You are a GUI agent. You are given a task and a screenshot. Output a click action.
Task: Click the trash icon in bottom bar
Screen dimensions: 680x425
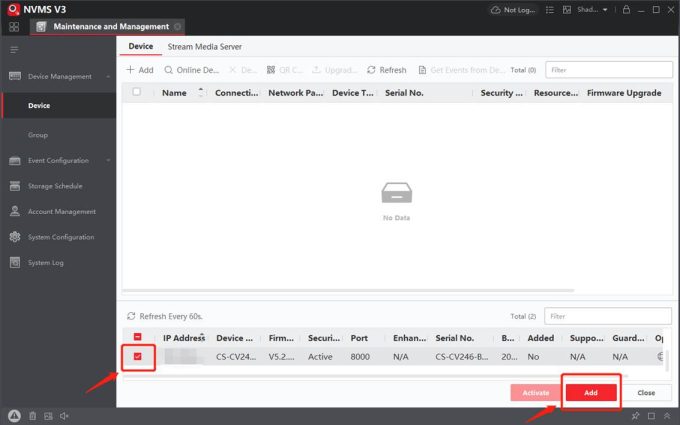[x=32, y=415]
